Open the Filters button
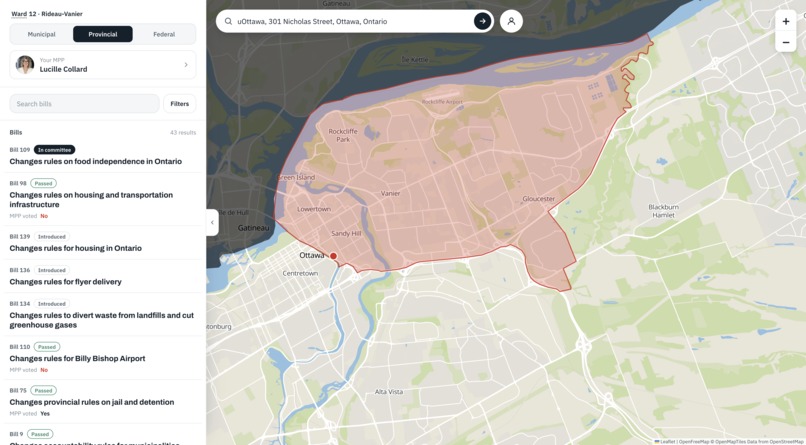This screenshot has height=445, width=806. pos(179,104)
